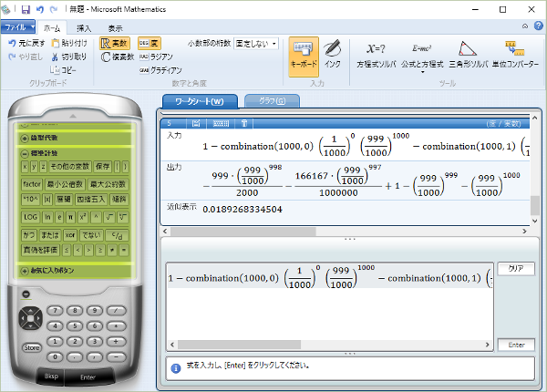Open the blue help question mark
547x392 pixels.
539,26
